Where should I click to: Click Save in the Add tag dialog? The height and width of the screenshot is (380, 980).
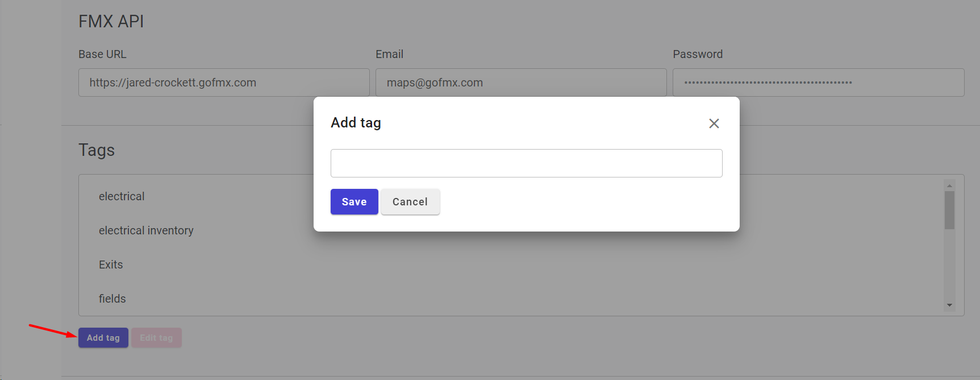[354, 201]
